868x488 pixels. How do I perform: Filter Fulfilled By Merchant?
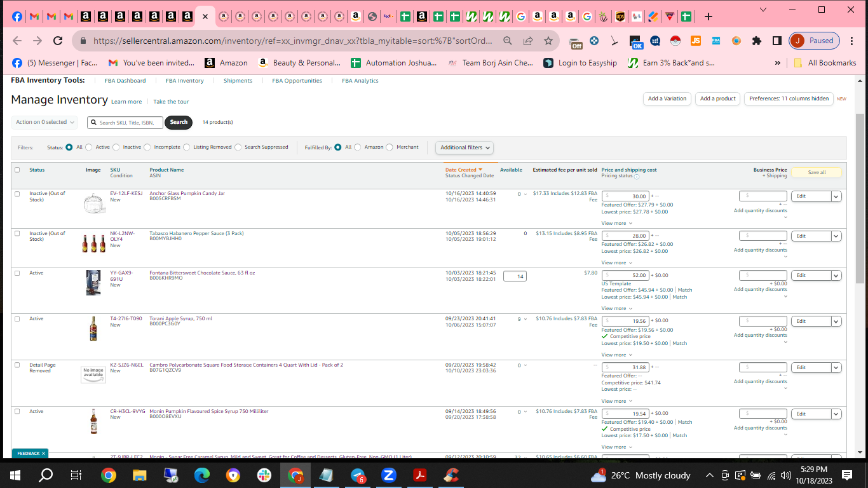pyautogui.click(x=390, y=147)
